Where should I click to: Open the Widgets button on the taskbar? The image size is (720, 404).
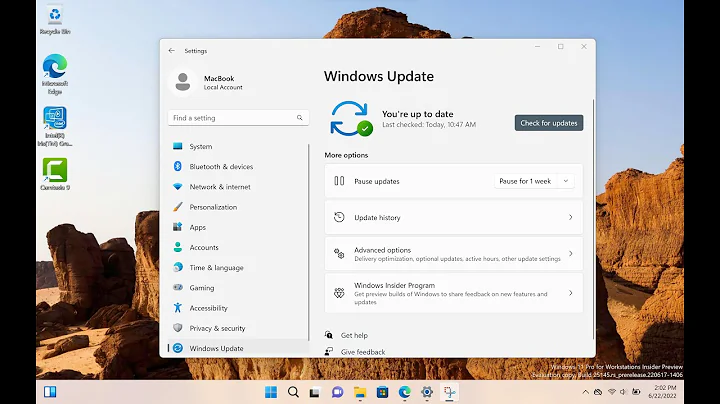[50, 392]
